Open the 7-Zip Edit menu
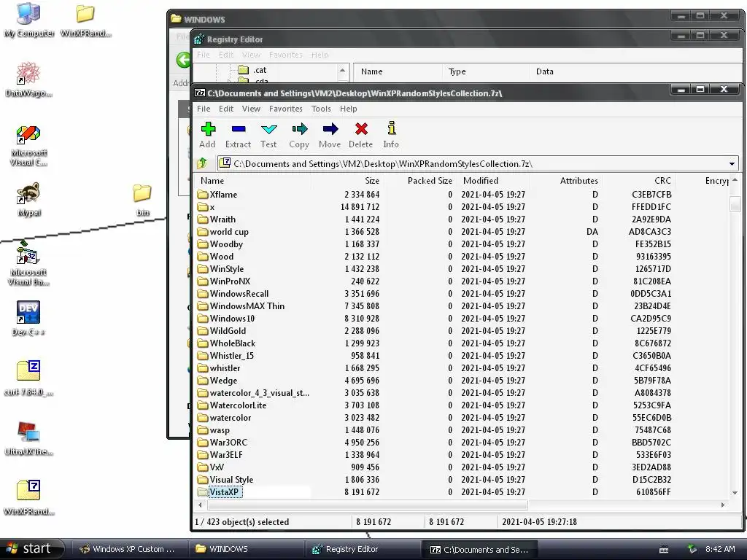The image size is (747, 560). 226,109
